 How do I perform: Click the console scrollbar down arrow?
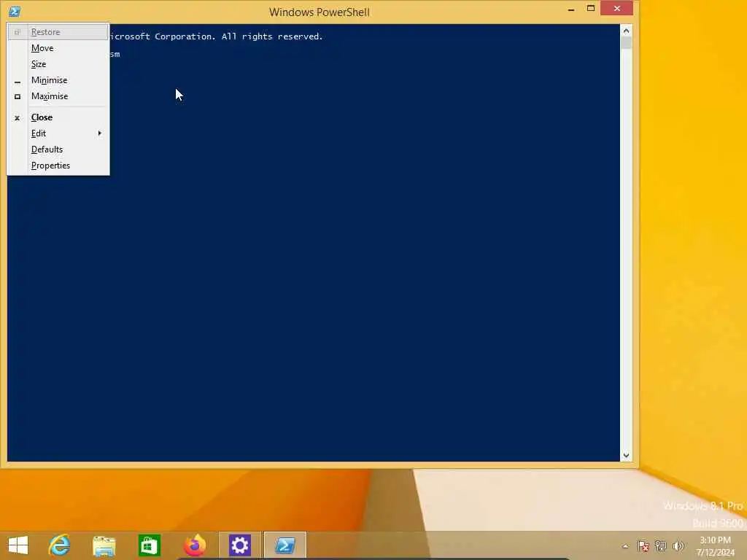(x=626, y=455)
